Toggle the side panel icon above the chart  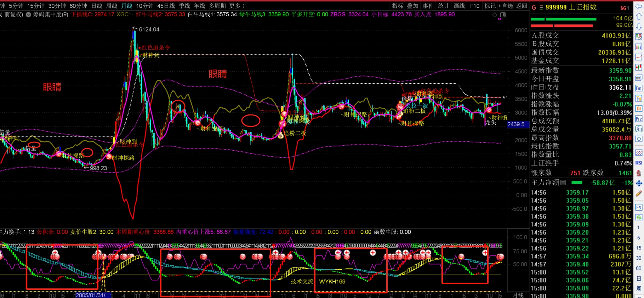tap(503, 15)
